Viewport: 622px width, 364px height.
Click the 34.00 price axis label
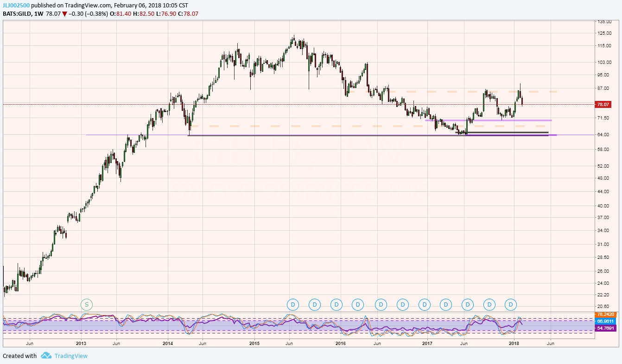tap(604, 230)
